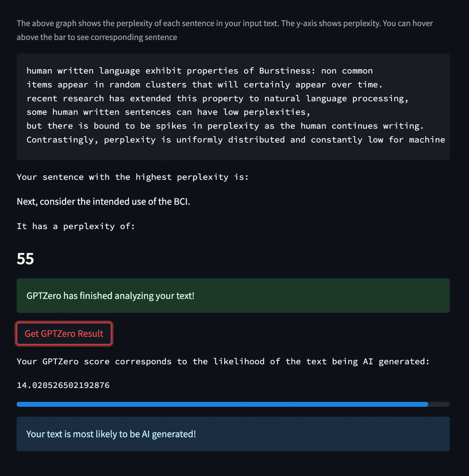Click the 'most likely to be AI generated' notice
Viewport: 469px width, 476px height.
point(233,434)
